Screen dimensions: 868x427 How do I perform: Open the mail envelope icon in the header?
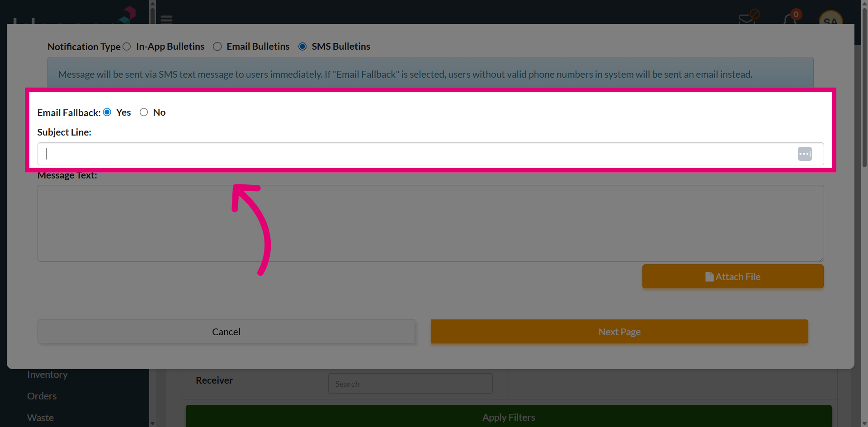pos(747,19)
